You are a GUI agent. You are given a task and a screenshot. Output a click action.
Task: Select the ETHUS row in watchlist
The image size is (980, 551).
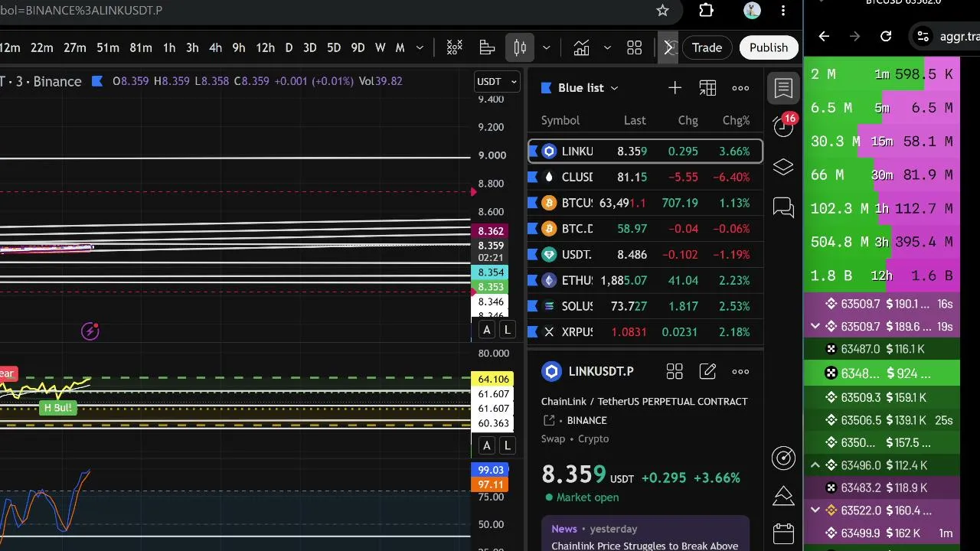(x=645, y=281)
